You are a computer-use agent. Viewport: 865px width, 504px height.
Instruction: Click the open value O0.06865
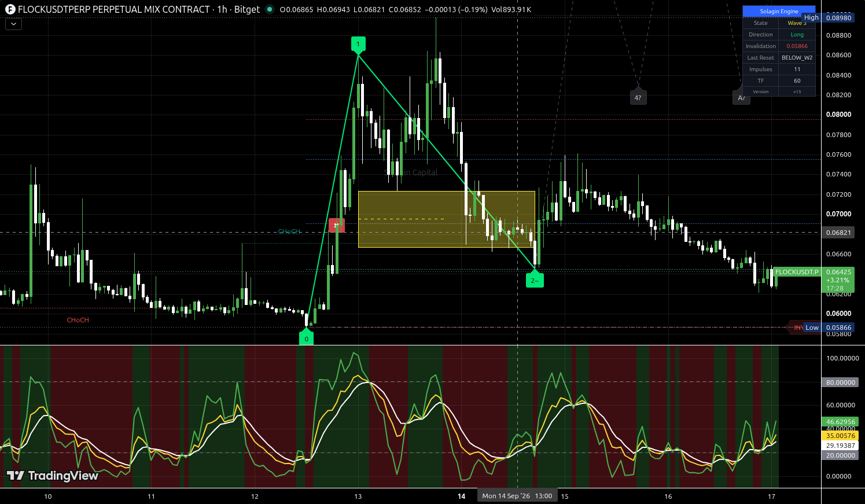(x=296, y=9)
